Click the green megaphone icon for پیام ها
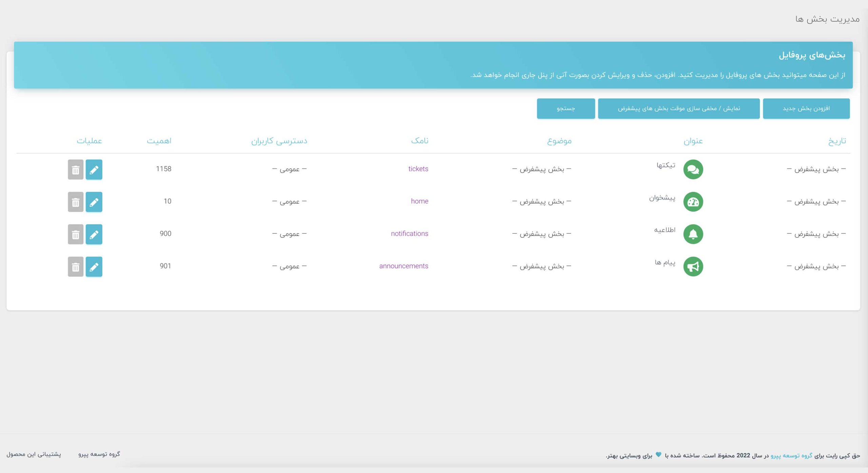 click(693, 267)
